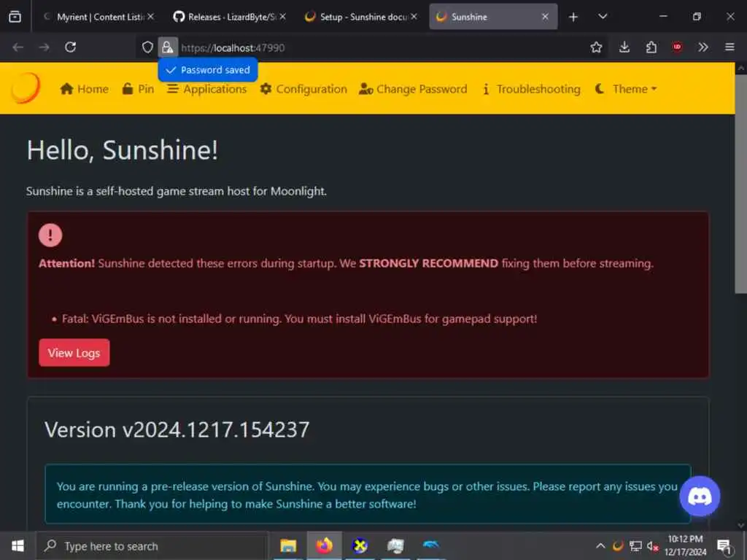Click the page vertical scrollbar thumb
This screenshot has width=747, height=560.
pyautogui.click(x=741, y=184)
